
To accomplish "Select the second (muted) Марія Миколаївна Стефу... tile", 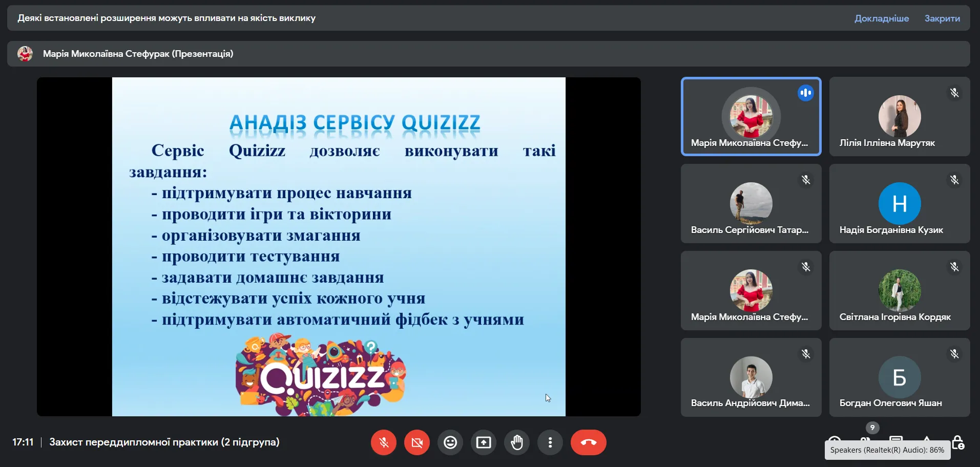I will pyautogui.click(x=751, y=290).
